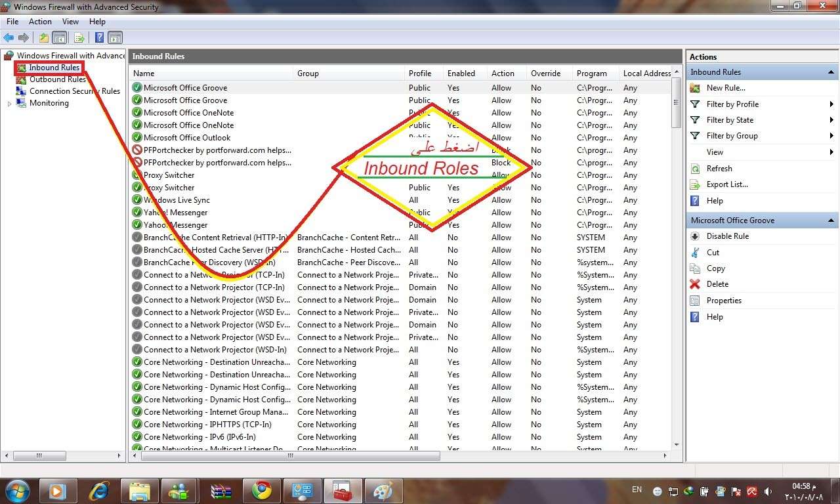840x504 pixels.
Task: Collapse the Microsoft Office Groove actions section
Action: pos(831,220)
